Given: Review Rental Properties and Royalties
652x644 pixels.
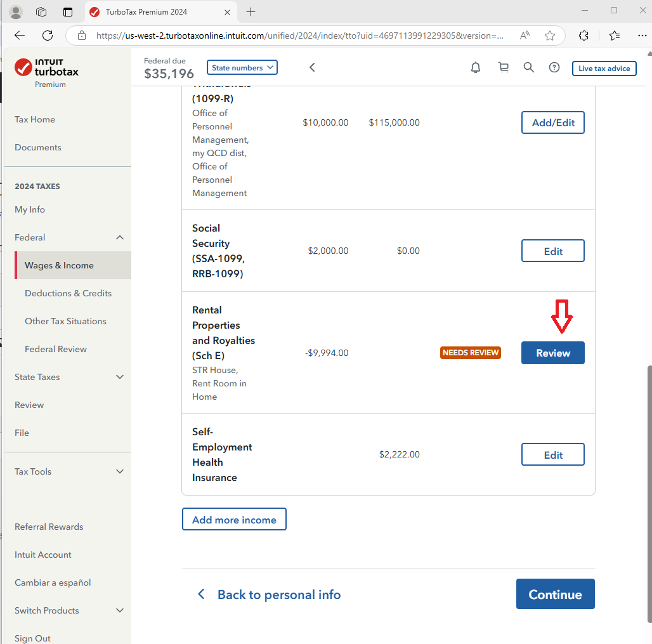Looking at the screenshot, I should click(x=552, y=353).
